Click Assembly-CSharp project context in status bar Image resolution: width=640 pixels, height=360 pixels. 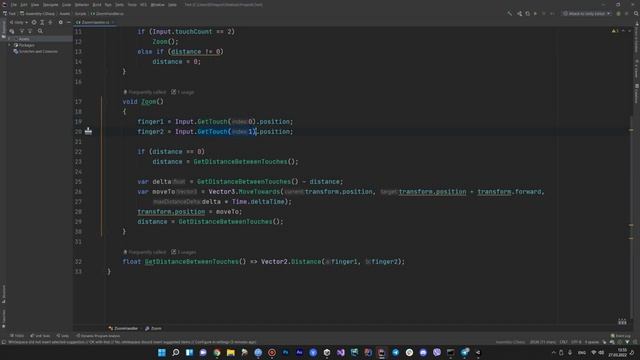pyautogui.click(x=511, y=342)
